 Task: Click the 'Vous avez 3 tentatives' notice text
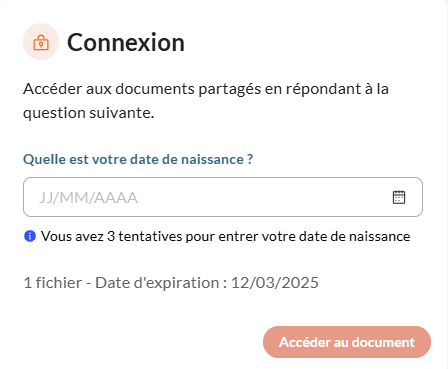point(225,236)
